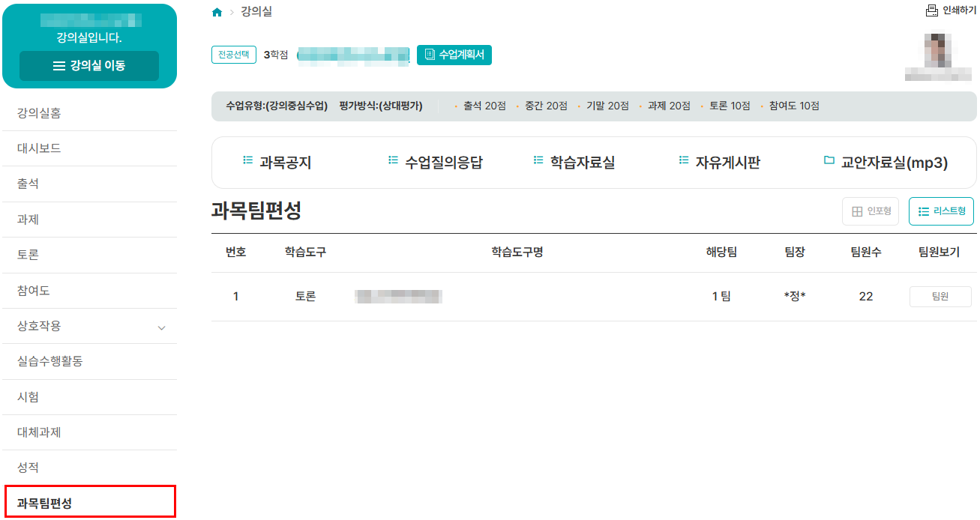Screen dimensions: 980x520
Task: Click the printer icon for 인쇄하기
Action: coord(932,10)
